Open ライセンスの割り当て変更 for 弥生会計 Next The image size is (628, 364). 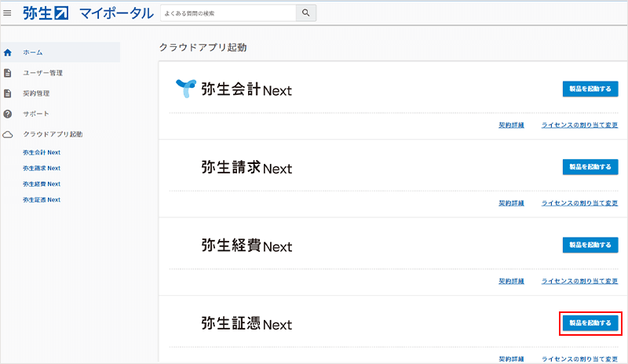(579, 126)
